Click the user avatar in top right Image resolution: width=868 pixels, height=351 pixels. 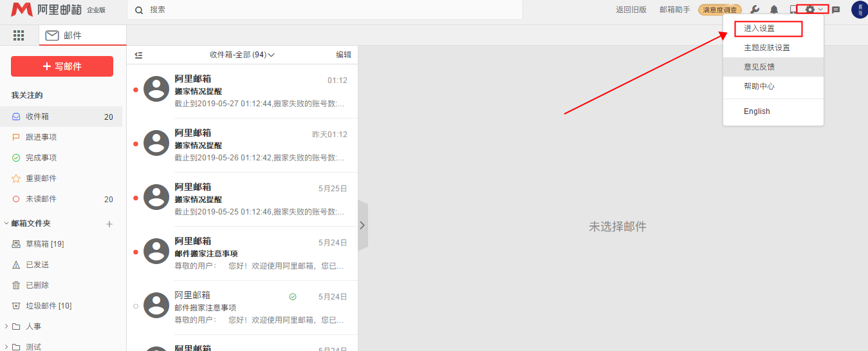[x=859, y=10]
